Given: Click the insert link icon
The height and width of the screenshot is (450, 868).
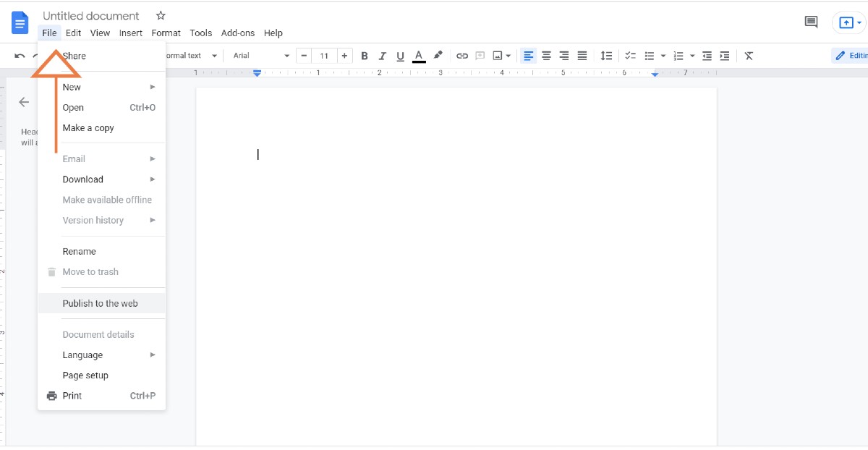Looking at the screenshot, I should tap(462, 55).
